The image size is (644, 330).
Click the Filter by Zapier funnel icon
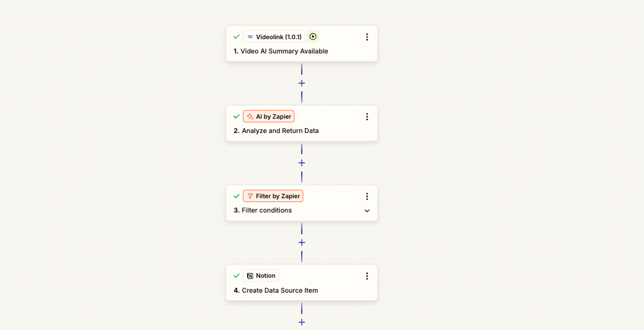point(250,196)
